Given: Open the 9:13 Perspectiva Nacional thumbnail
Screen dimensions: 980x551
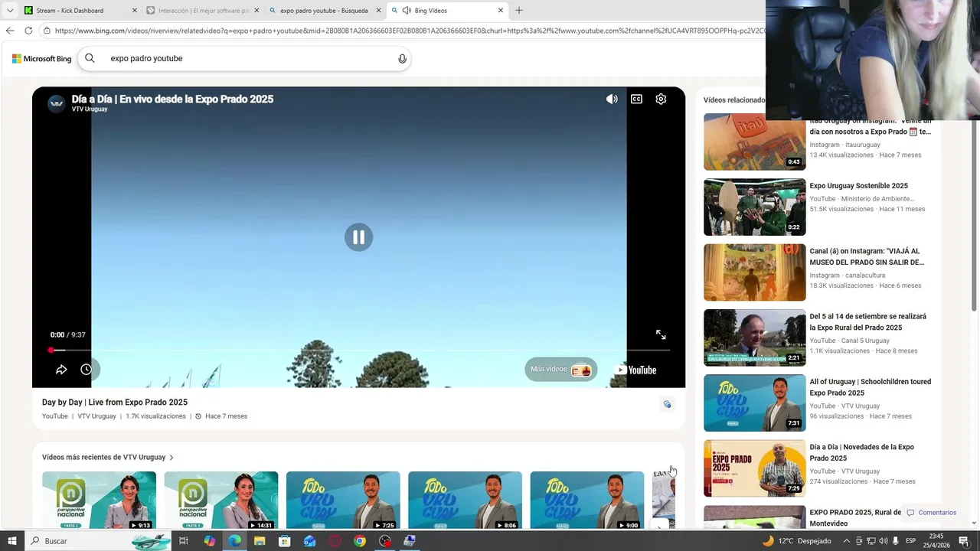Looking at the screenshot, I should (x=99, y=500).
